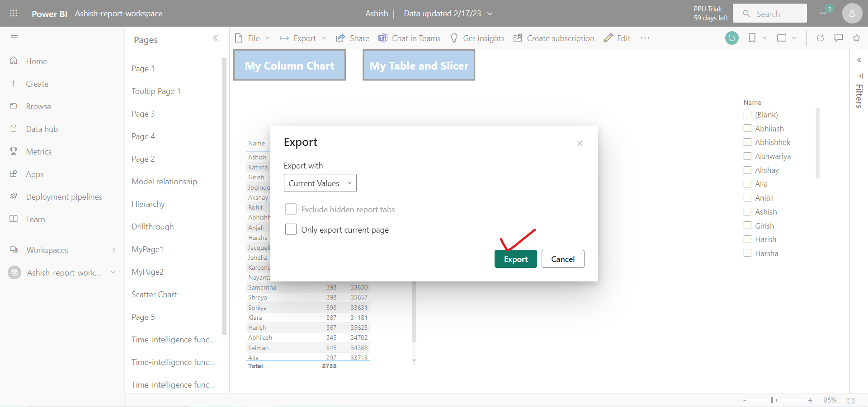This screenshot has height=407, width=868.
Task: Click the Refresh visuals icon
Action: pyautogui.click(x=821, y=38)
